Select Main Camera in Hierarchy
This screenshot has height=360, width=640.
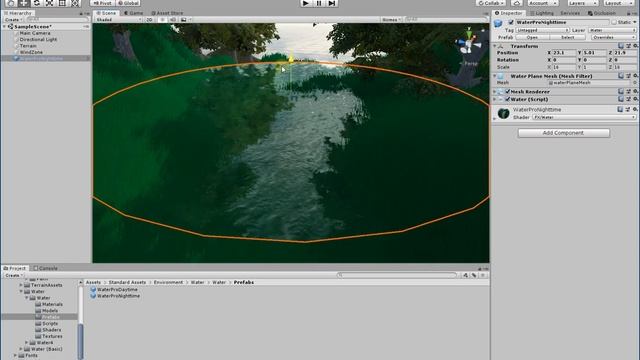[35, 33]
